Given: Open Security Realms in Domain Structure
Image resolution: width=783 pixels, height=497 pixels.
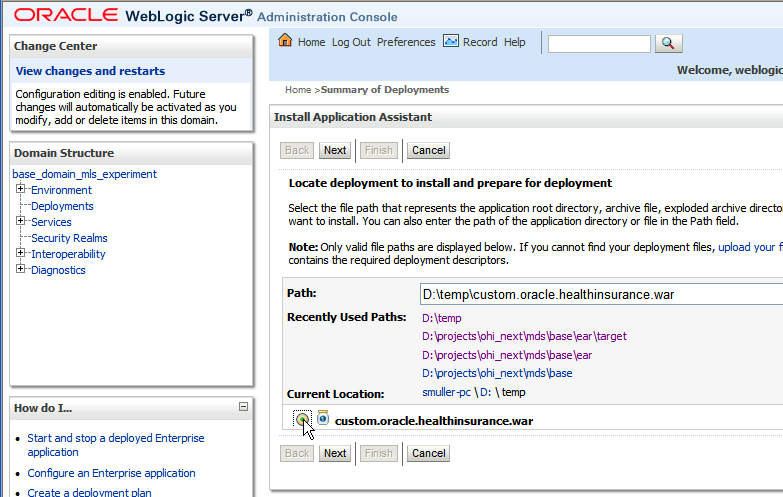Looking at the screenshot, I should (69, 238).
